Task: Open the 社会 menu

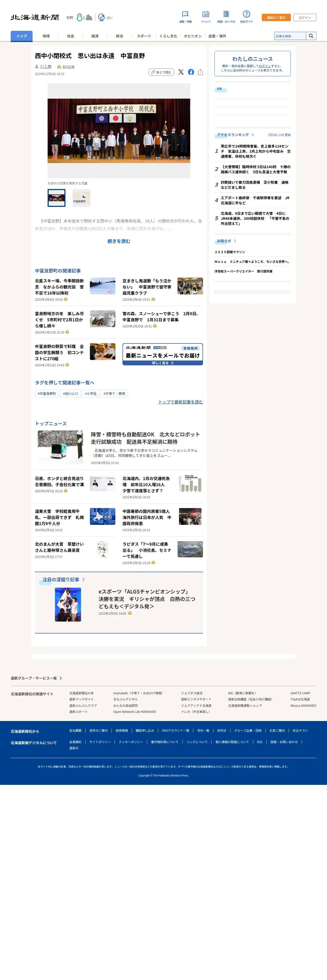Action: [x=71, y=36]
